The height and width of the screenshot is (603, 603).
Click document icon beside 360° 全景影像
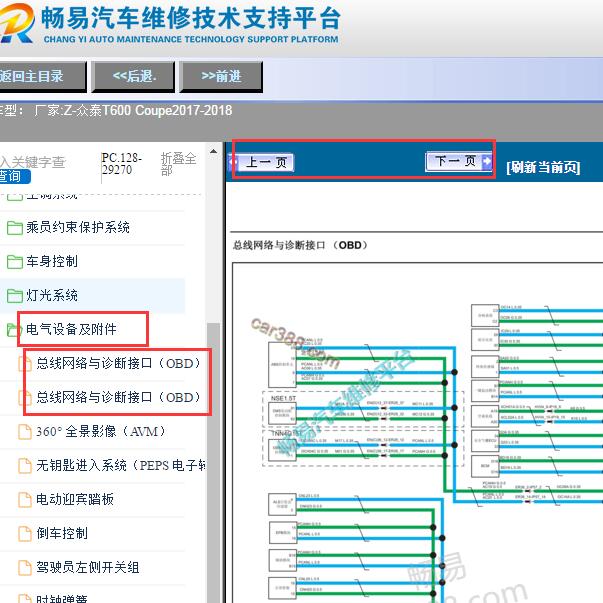[25, 431]
